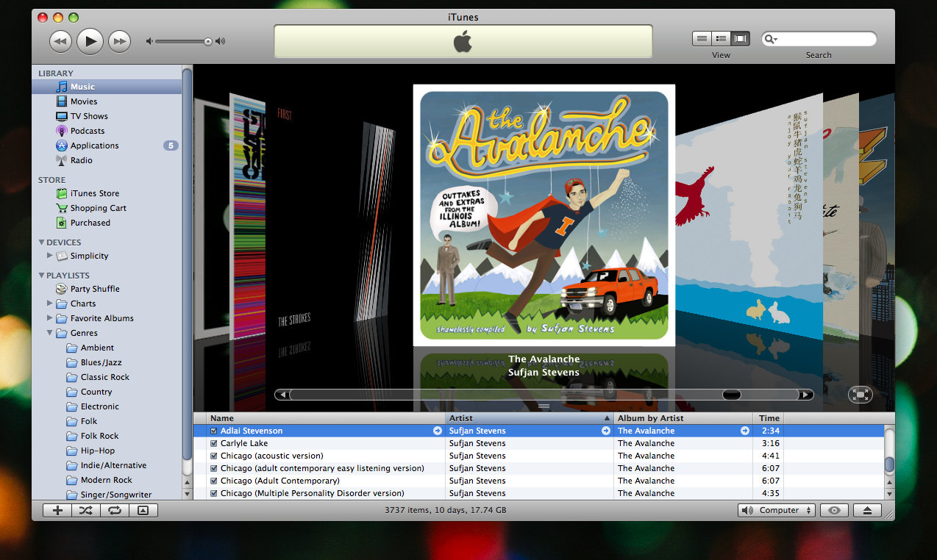Click the Applications update badge
This screenshot has height=560, width=937.
click(x=171, y=146)
